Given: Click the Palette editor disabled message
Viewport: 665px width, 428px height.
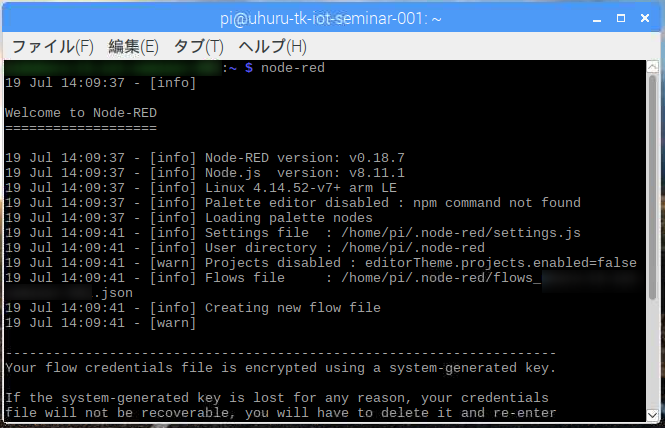Looking at the screenshot, I should point(392,203).
